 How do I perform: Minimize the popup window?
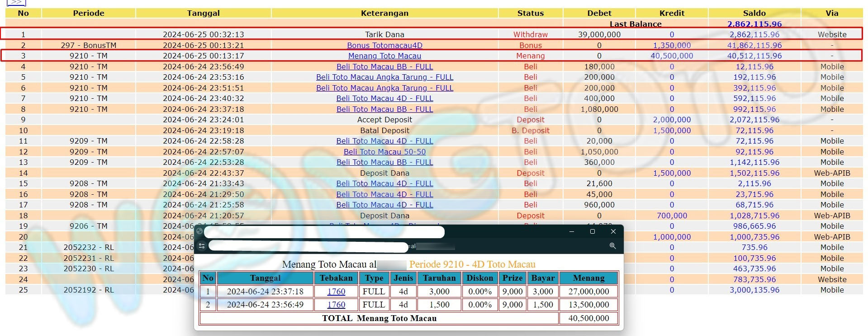click(571, 231)
